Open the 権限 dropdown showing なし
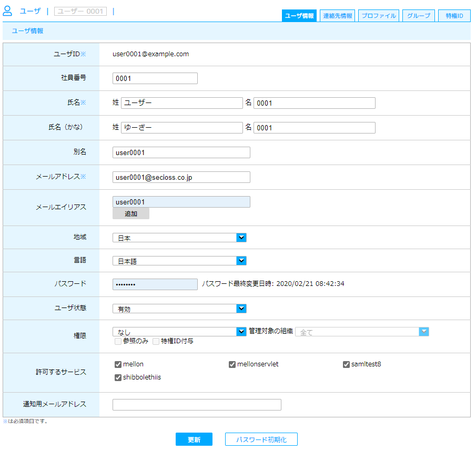Image resolution: width=476 pixels, height=451 pixels. click(x=179, y=332)
